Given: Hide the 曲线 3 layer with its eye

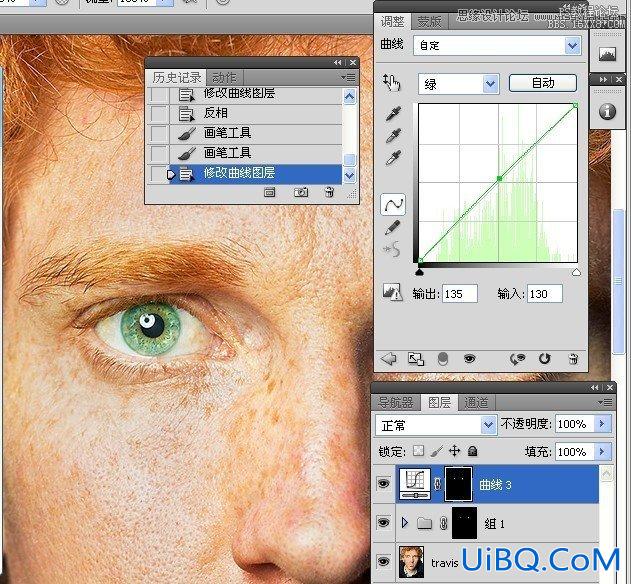Looking at the screenshot, I should coord(383,483).
